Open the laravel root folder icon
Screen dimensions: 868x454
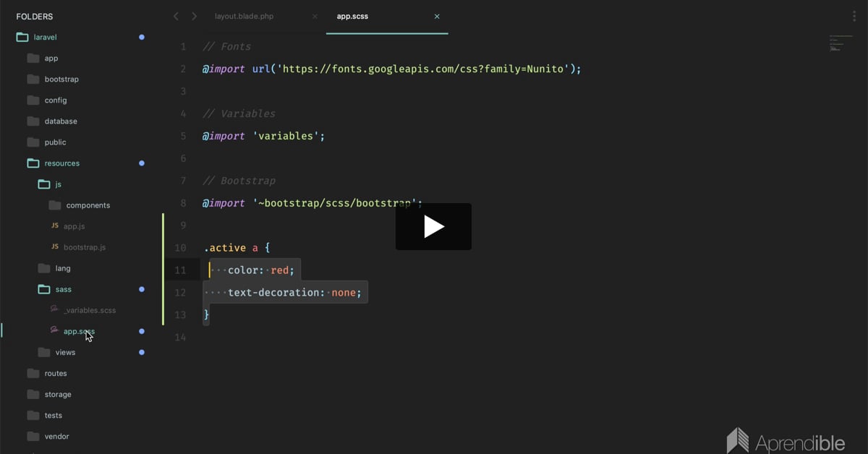[22, 37]
